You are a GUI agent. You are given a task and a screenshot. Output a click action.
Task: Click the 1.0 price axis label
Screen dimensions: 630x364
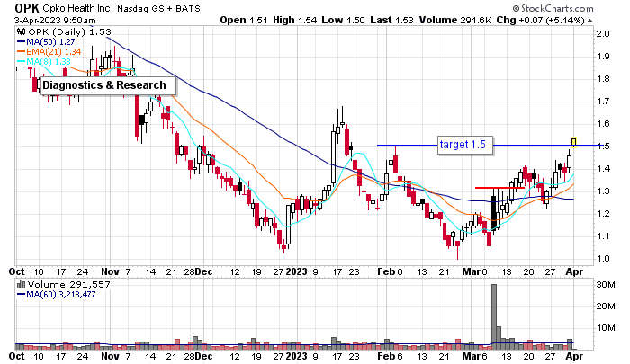(603, 259)
